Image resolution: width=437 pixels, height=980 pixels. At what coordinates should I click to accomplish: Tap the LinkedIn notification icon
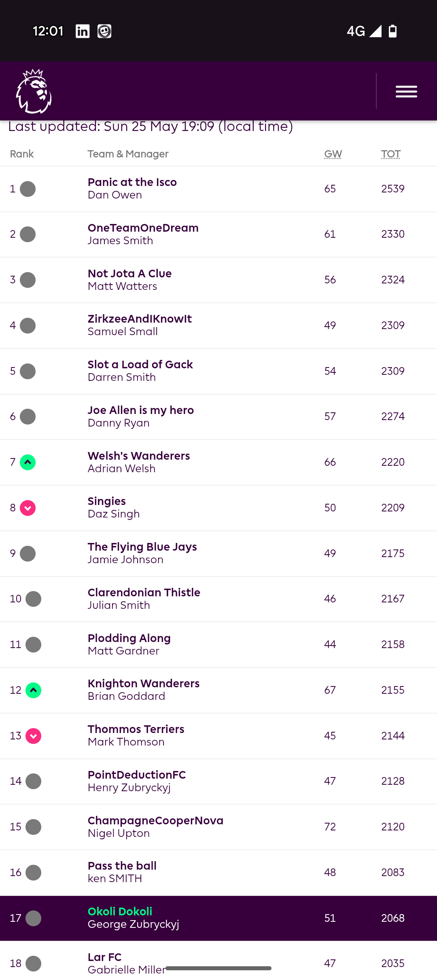(83, 31)
